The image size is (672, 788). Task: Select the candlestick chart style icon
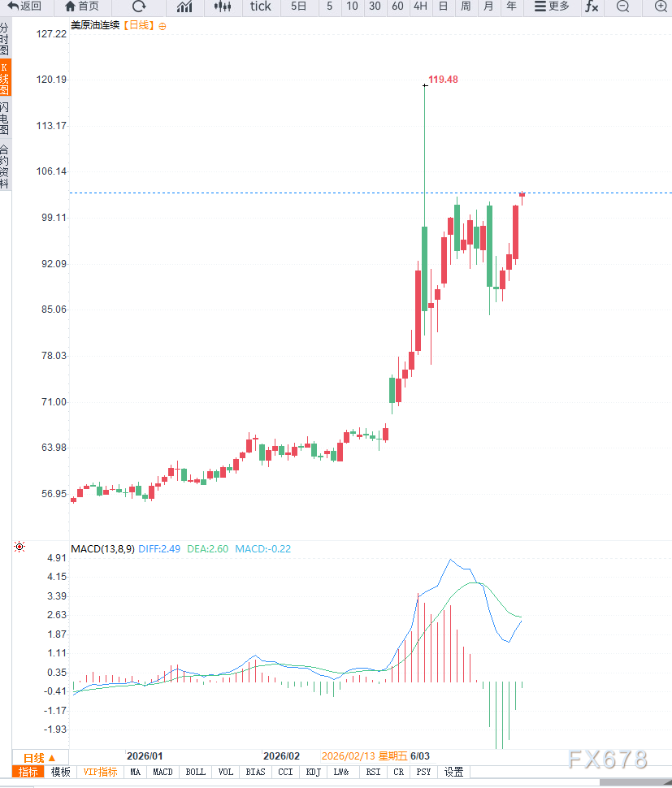[x=222, y=6]
